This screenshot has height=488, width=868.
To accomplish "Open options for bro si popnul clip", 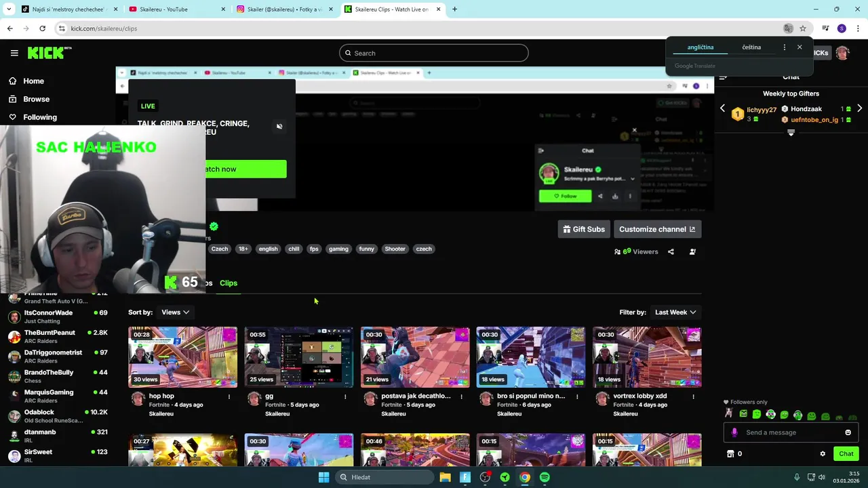I will point(577,396).
